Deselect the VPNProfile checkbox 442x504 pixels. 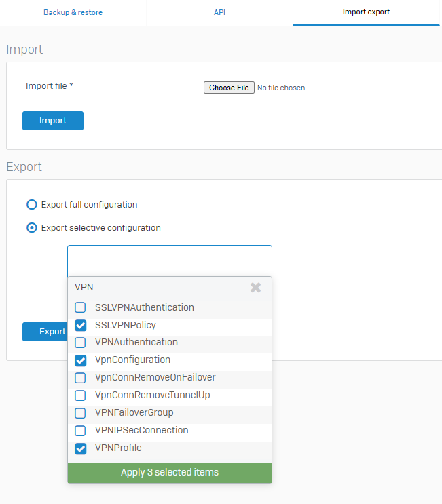(80, 448)
